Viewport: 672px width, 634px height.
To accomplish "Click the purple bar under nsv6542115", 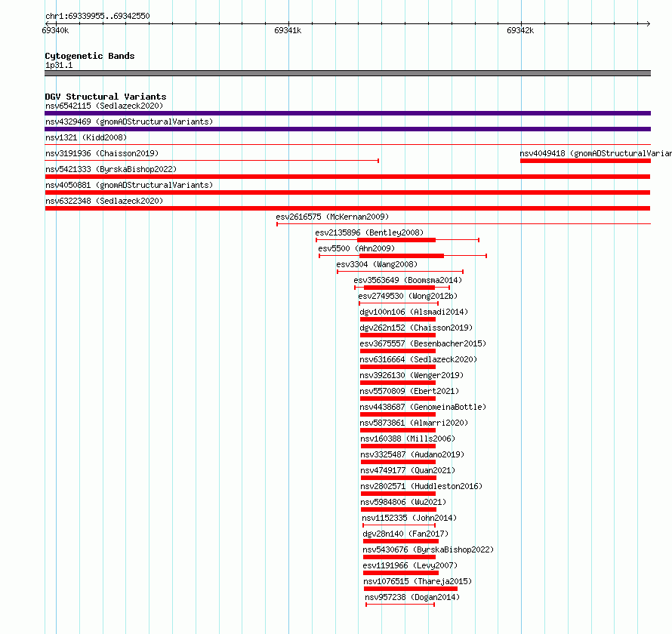I will click(x=347, y=113).
